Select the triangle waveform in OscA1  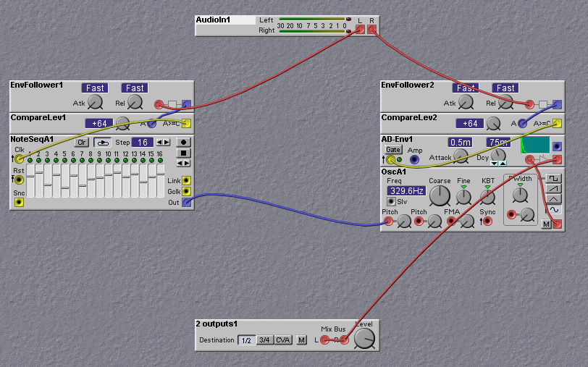(x=555, y=198)
